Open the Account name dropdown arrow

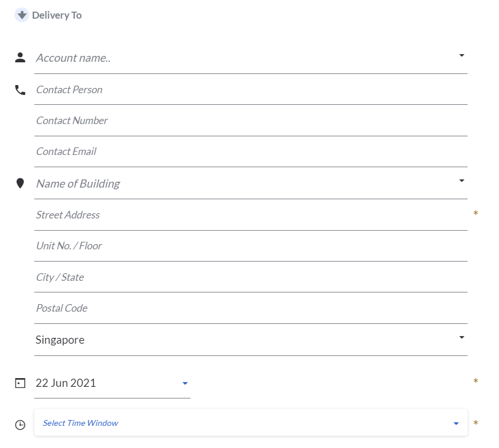coord(461,55)
